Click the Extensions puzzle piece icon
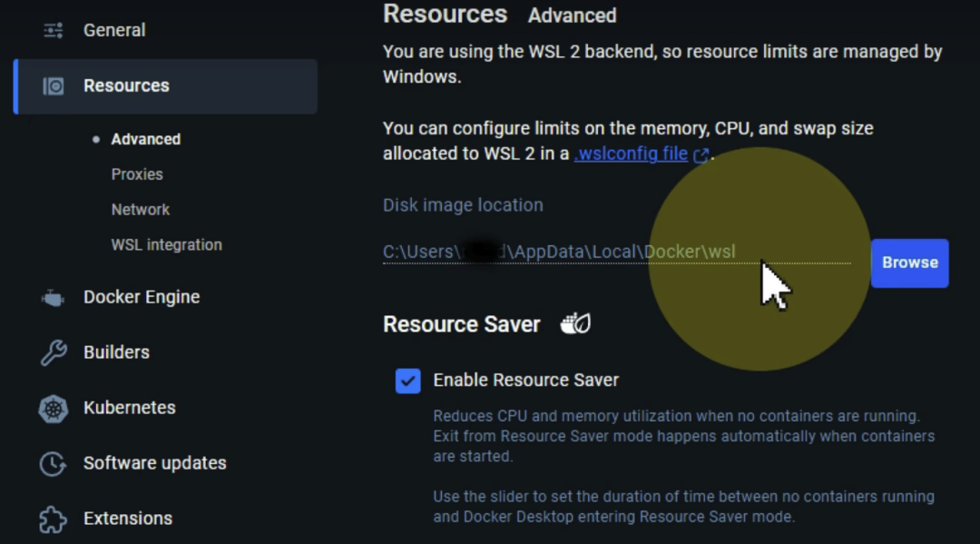980x544 pixels. point(54,519)
